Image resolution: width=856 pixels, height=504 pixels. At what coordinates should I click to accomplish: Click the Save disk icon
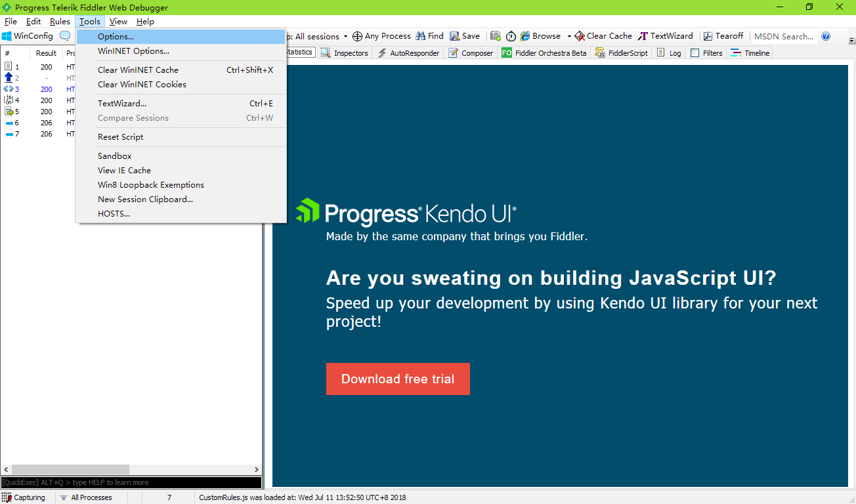(x=454, y=36)
